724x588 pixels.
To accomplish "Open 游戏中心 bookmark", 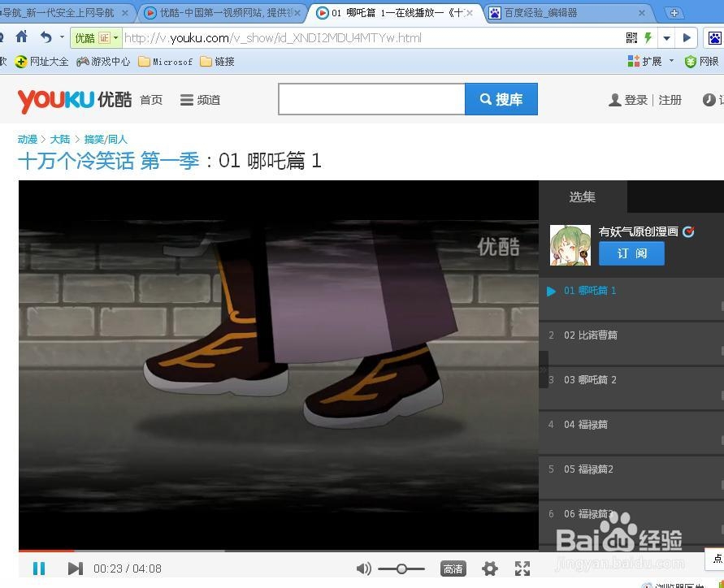I will [x=103, y=62].
